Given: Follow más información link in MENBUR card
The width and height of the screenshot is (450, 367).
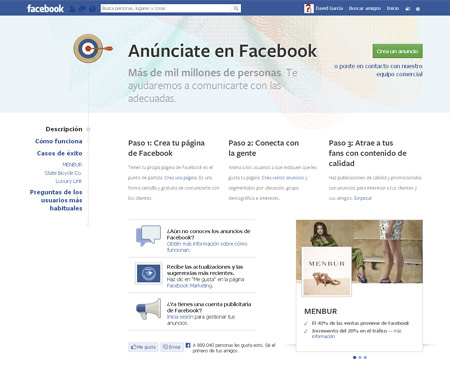Looking at the screenshot, I should 357,334.
